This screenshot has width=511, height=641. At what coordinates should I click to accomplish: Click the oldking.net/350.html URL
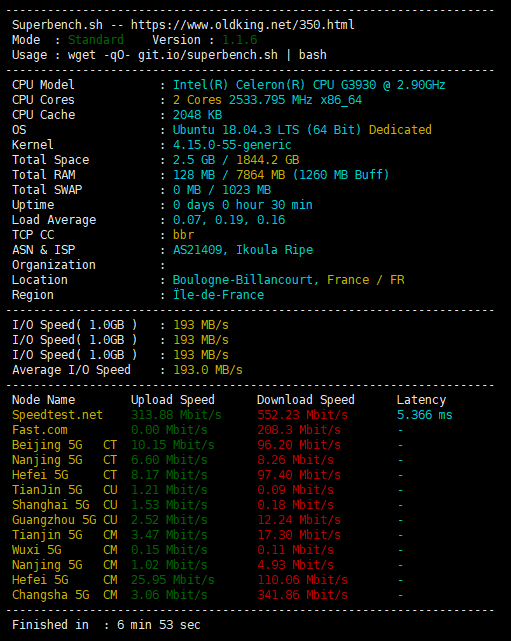tap(242, 25)
